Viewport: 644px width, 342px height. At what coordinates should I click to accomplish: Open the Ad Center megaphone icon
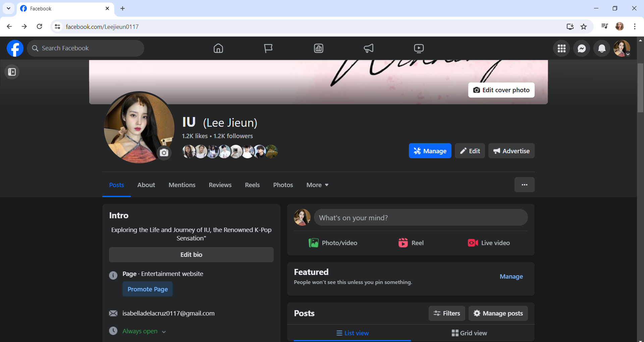pyautogui.click(x=369, y=48)
